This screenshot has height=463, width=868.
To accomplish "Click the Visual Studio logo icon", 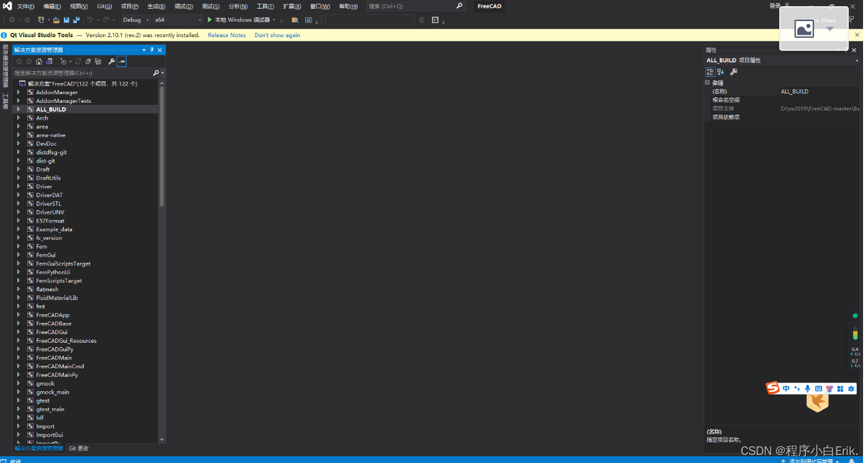I will 7,6.
